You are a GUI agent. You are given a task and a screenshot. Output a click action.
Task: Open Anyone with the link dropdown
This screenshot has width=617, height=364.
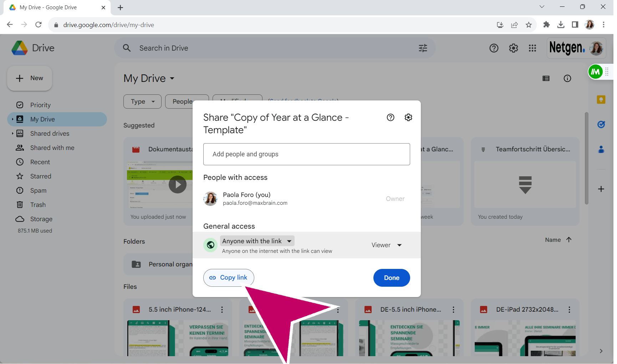tap(257, 241)
